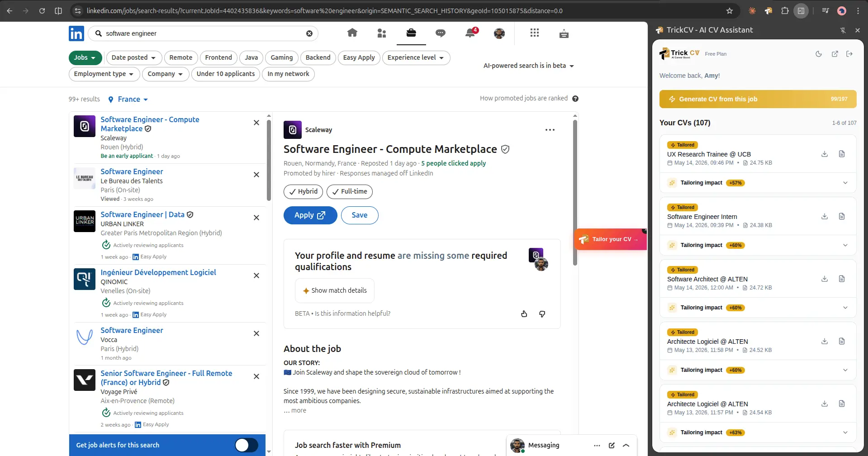The image size is (868, 456).
Task: Open Senior Software Engineer - Full Remote listing
Action: point(166,378)
